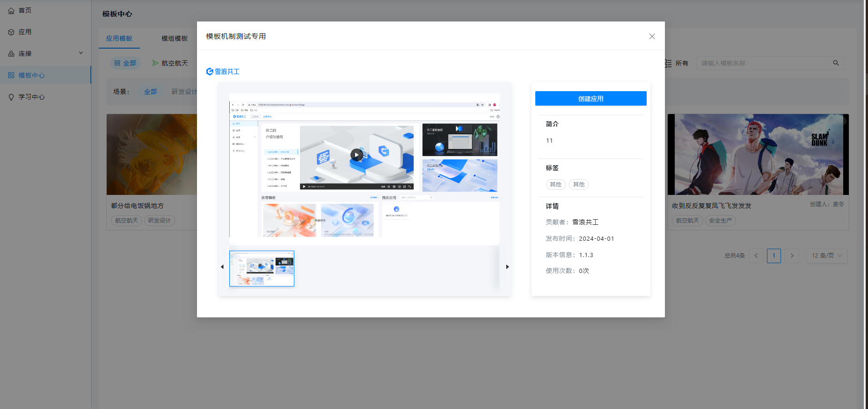868x409 pixels.
Task: Expand the 连接 sidebar menu chevron
Action: coord(80,53)
